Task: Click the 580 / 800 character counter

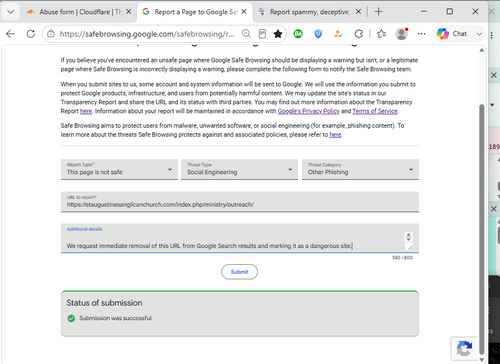Action: click(402, 258)
